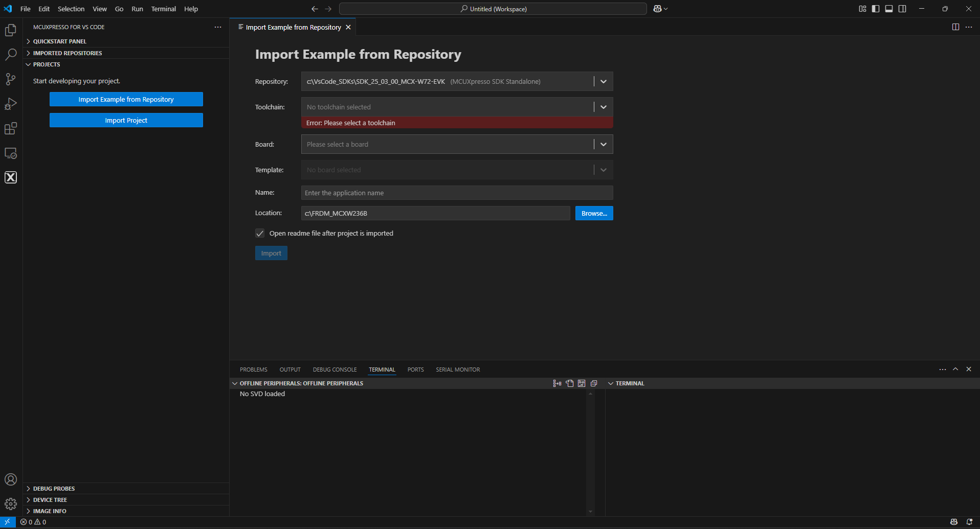Select the Source Control icon

click(x=11, y=79)
